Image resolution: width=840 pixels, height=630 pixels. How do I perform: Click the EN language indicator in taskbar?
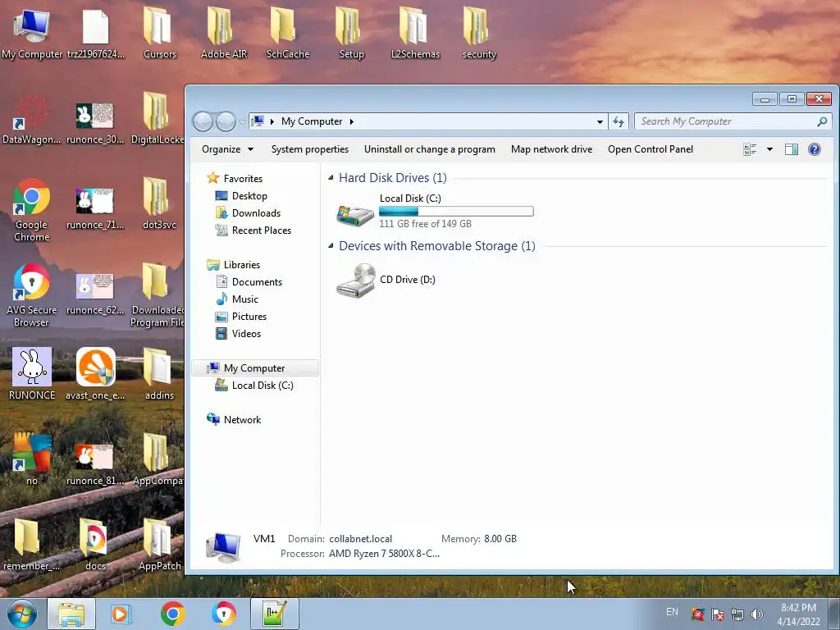click(672, 612)
